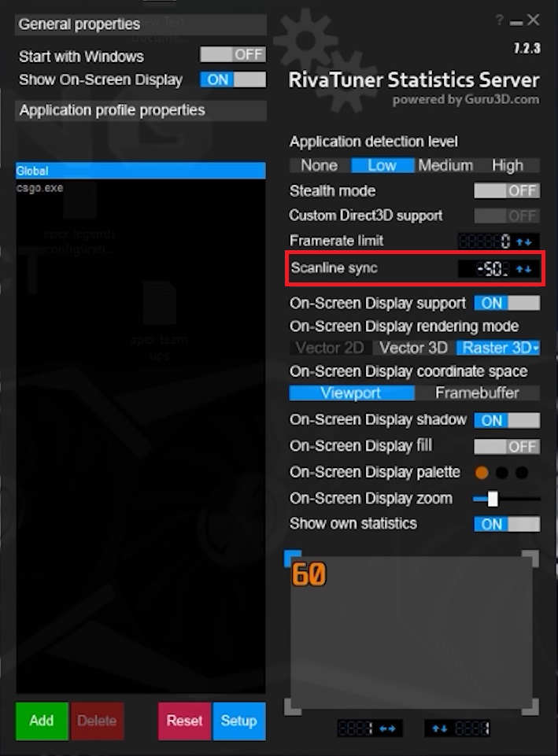Open the Raster 3D dropdown arrow
558x756 pixels.
536,348
